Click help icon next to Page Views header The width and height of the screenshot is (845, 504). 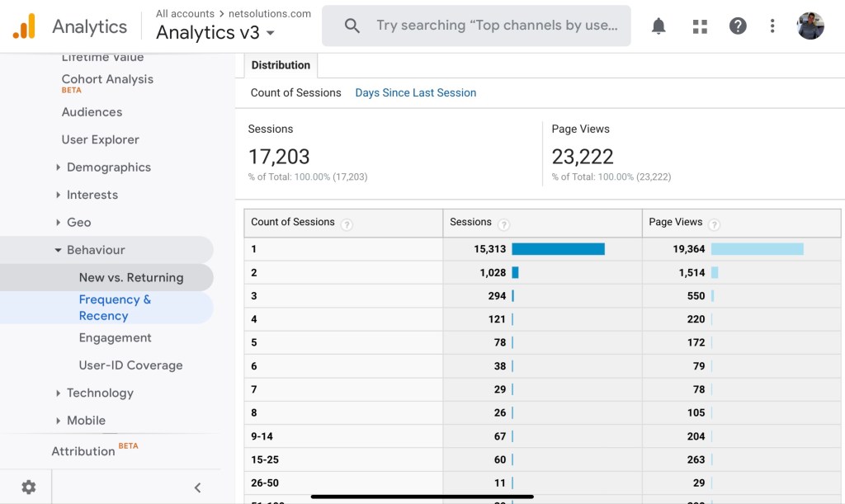(714, 224)
